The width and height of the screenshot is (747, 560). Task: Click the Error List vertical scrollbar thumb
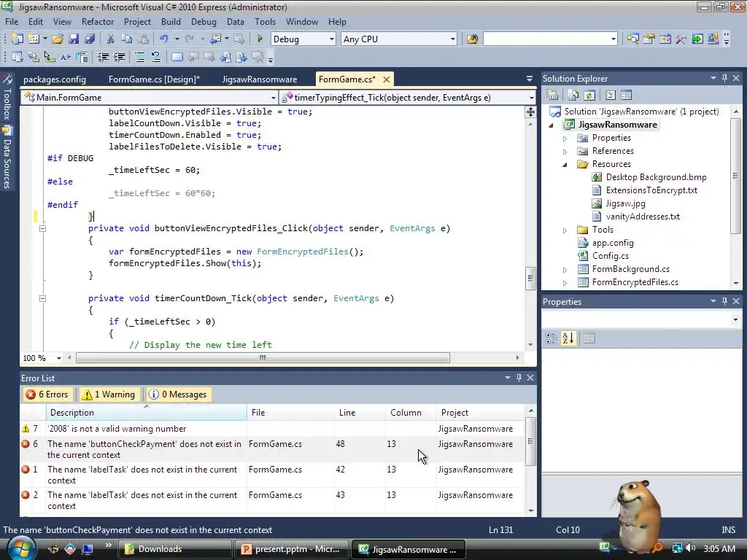[531, 441]
